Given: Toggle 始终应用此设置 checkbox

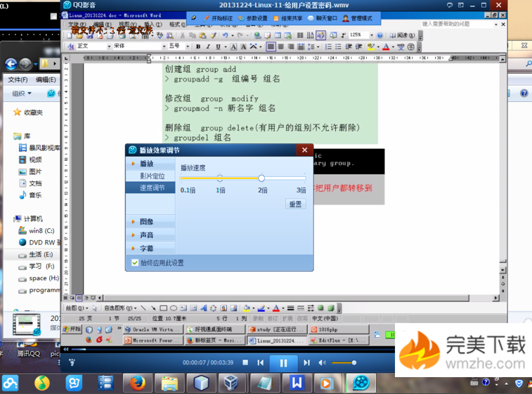Looking at the screenshot, I should pos(135,263).
